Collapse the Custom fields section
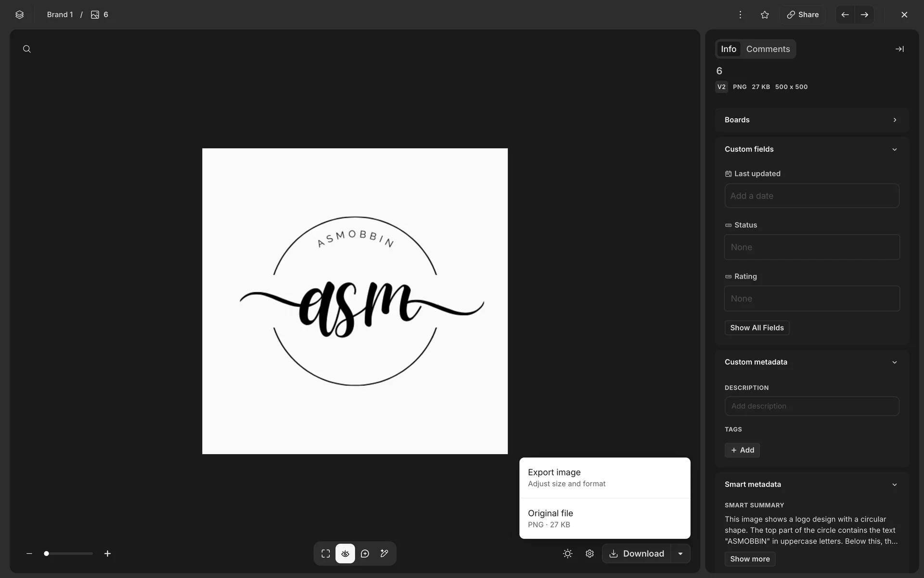Image resolution: width=924 pixels, height=578 pixels. coord(894,149)
